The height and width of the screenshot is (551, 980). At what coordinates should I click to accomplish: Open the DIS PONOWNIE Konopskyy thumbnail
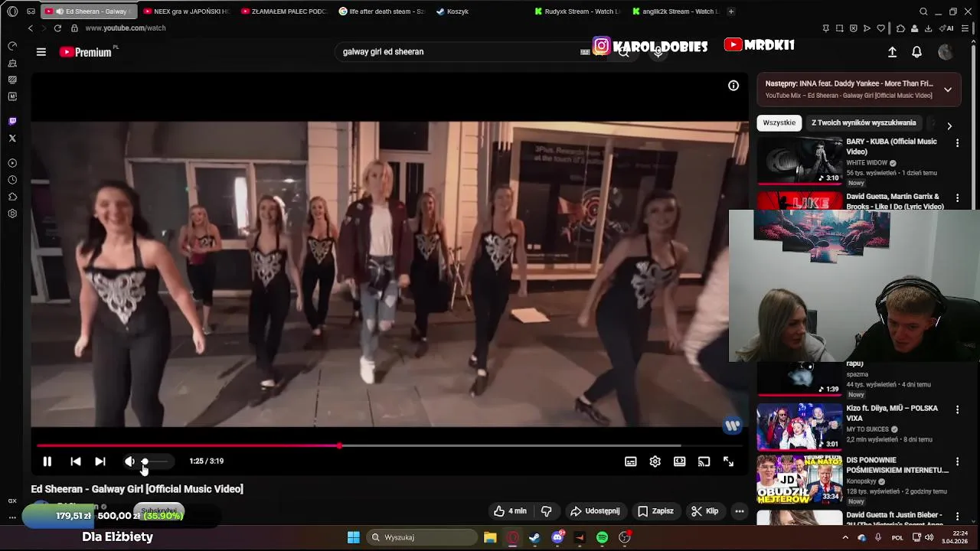(x=799, y=480)
